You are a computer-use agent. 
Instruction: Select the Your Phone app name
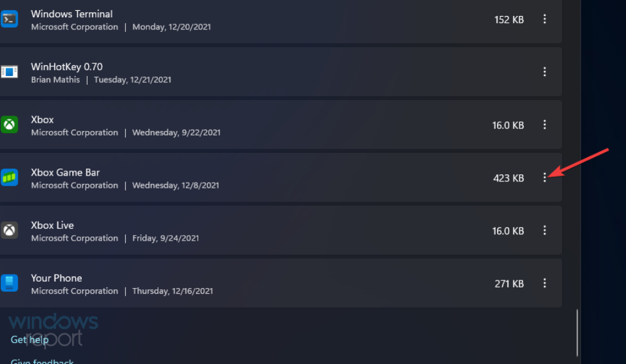coord(56,278)
